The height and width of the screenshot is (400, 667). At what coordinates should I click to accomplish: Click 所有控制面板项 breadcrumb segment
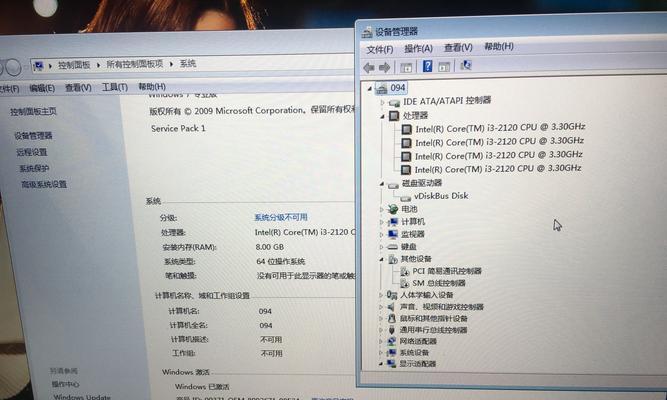point(134,64)
